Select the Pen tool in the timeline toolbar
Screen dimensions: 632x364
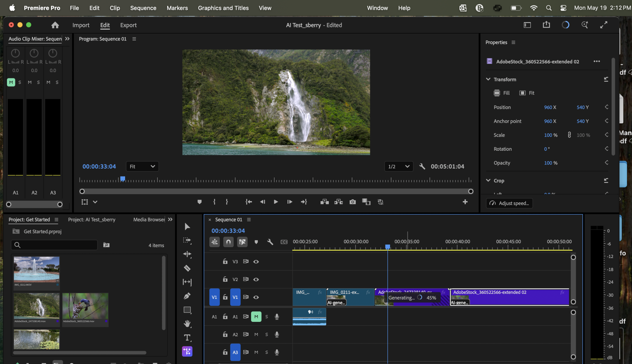pos(187,296)
